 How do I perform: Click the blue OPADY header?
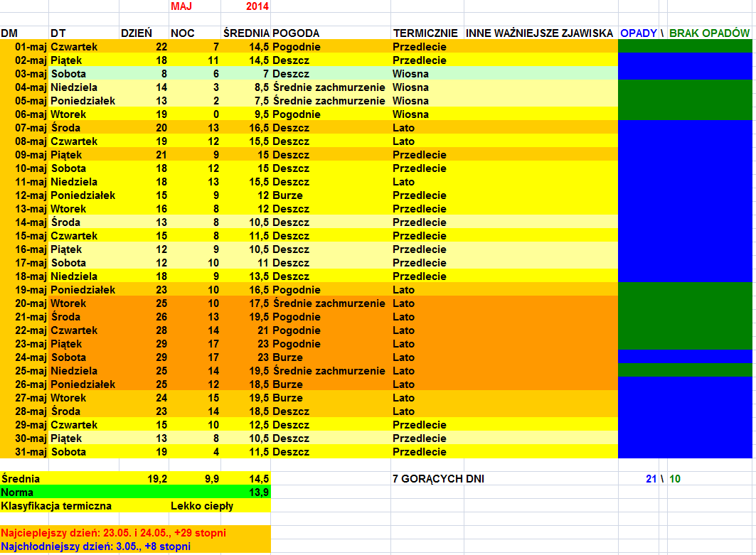[x=638, y=33]
